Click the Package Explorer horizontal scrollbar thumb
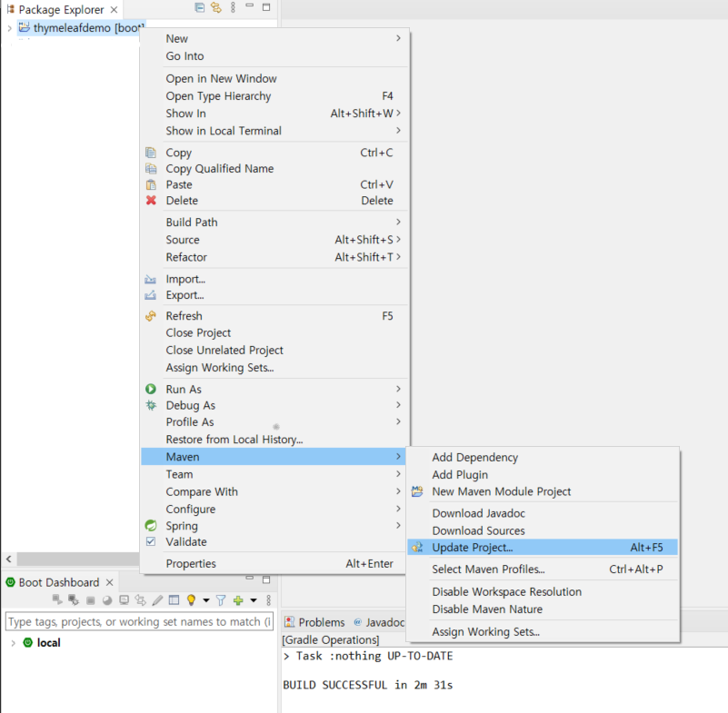Viewport: 728px width, 713px height. pos(79,559)
